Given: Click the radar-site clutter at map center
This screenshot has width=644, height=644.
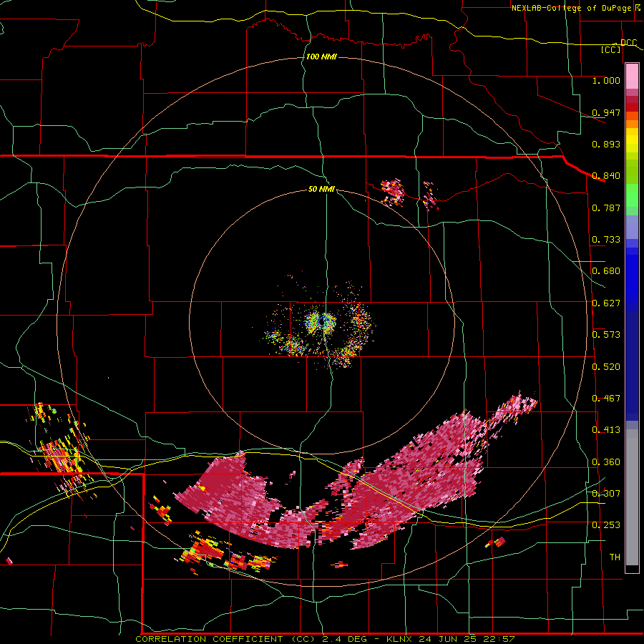Looking at the screenshot, I should coord(319,324).
